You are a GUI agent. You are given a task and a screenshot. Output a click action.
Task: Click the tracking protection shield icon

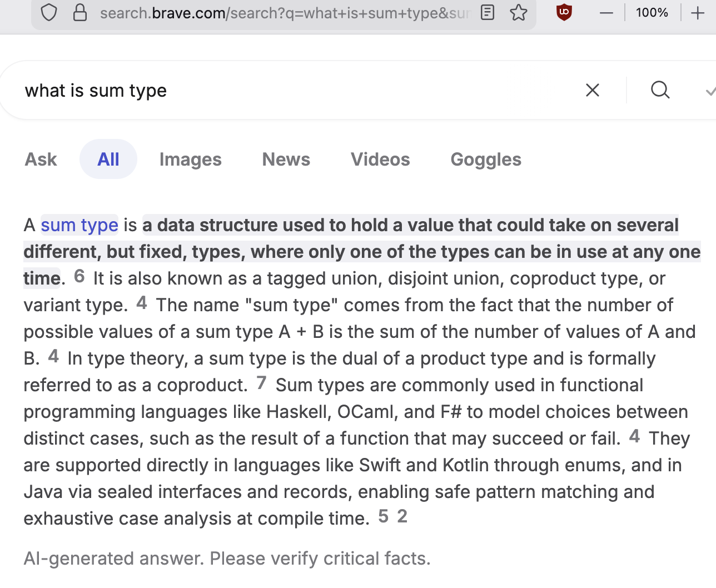click(49, 12)
